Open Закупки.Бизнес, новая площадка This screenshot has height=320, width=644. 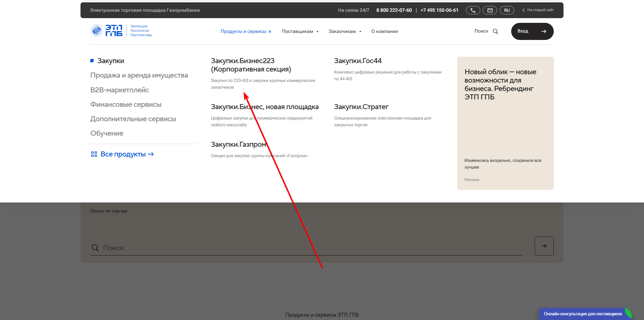265,107
